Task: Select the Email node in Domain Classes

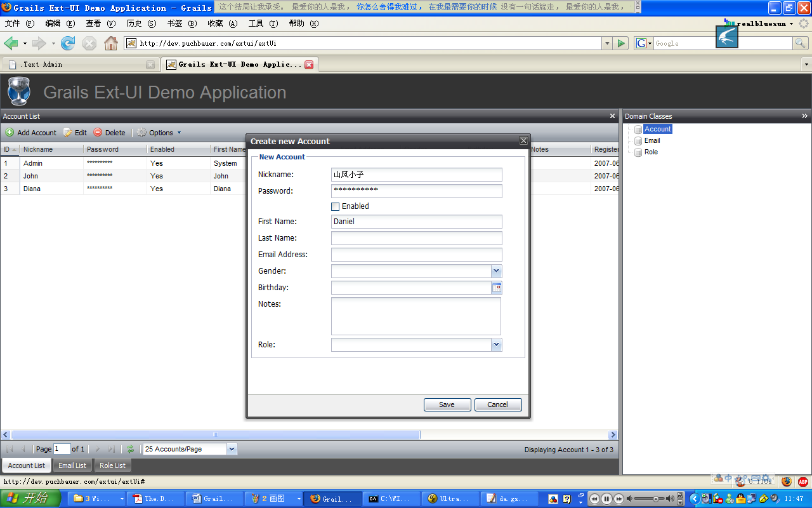Action: coord(652,140)
